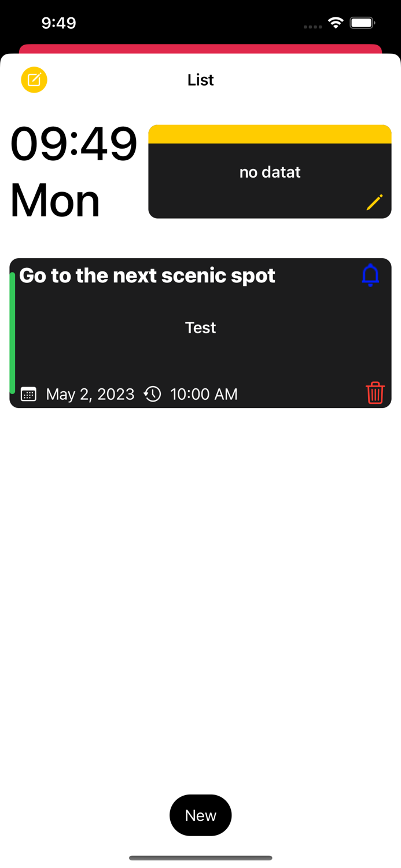Open the reminder titled 'Go to the next scenic spot'

pyautogui.click(x=147, y=275)
